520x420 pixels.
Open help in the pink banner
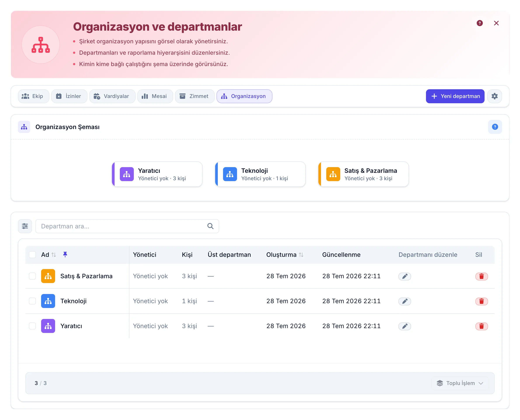pyautogui.click(x=479, y=23)
